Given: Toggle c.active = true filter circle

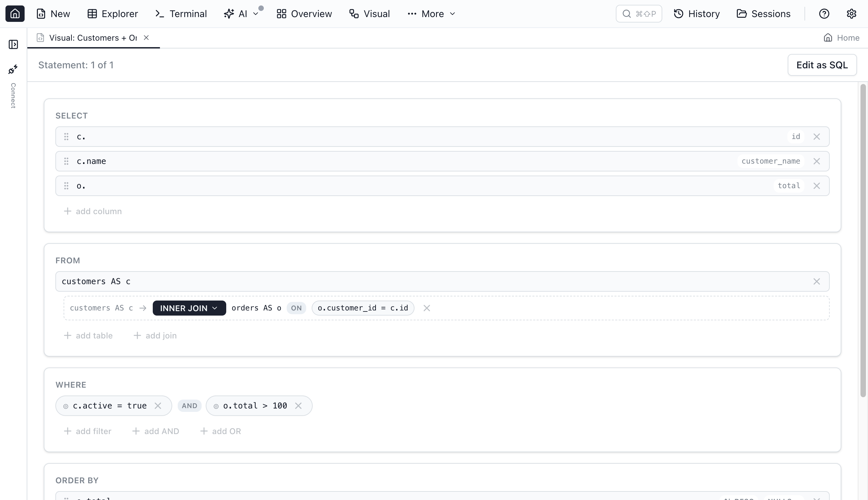Looking at the screenshot, I should (66, 406).
